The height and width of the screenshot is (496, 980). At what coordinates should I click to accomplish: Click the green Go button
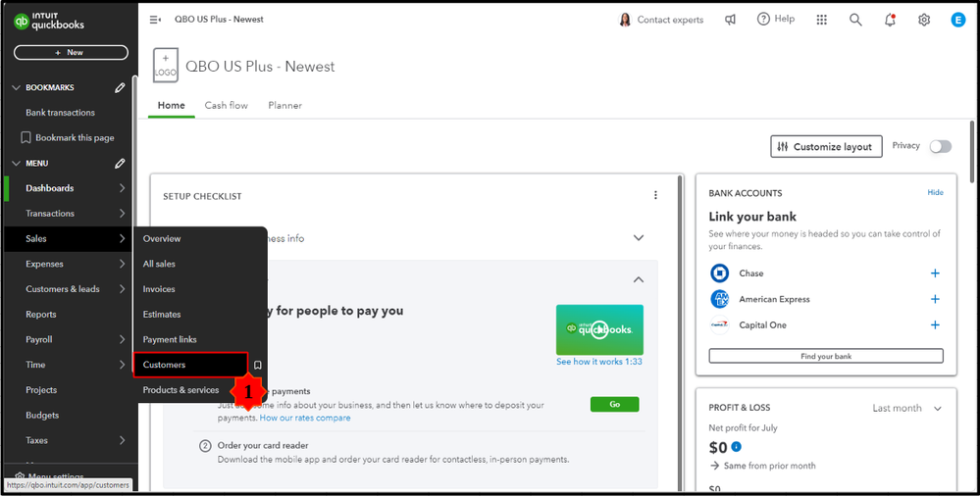[614, 404]
